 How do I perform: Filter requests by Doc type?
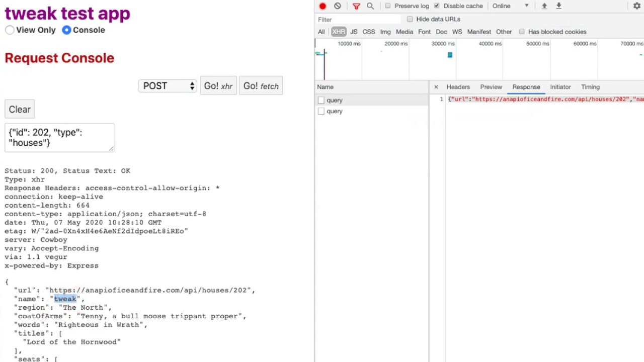(x=441, y=32)
